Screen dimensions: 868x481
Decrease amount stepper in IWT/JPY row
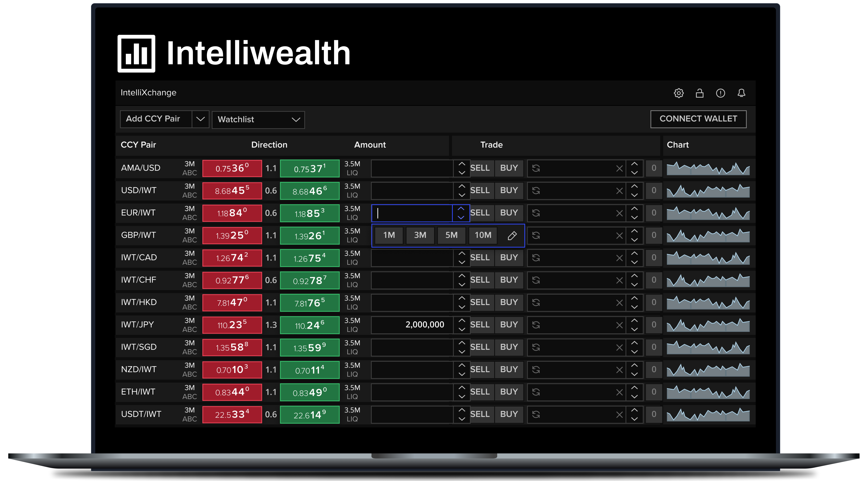click(x=462, y=329)
